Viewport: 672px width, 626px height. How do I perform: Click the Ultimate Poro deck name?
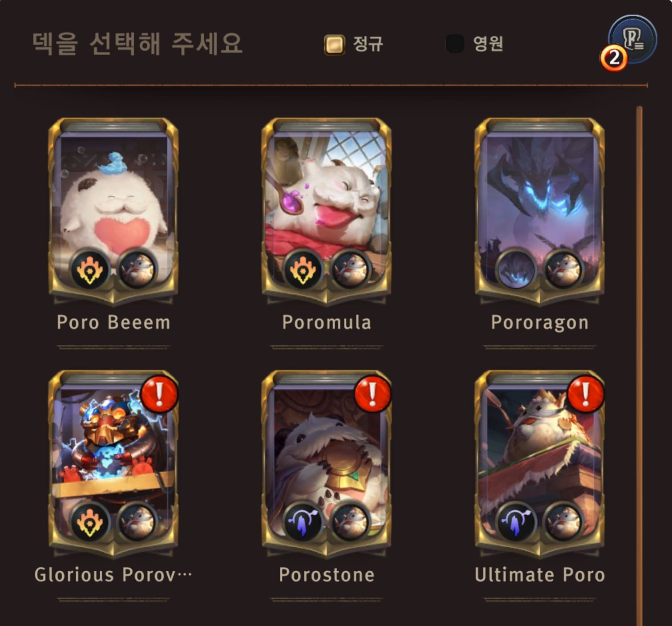pyautogui.click(x=540, y=575)
